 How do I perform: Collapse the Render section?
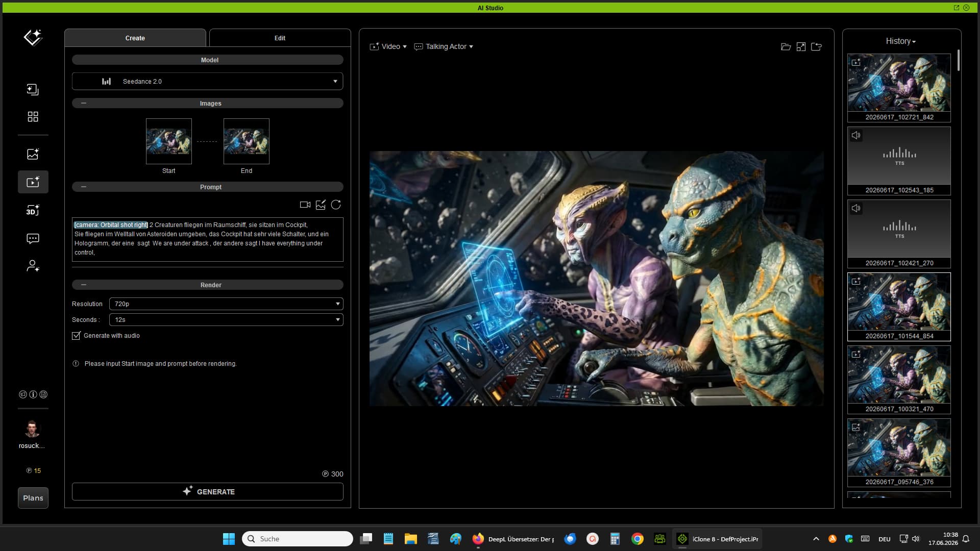[84, 285]
